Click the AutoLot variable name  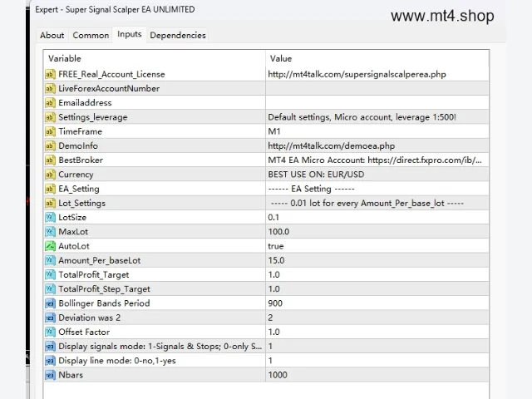tap(74, 246)
